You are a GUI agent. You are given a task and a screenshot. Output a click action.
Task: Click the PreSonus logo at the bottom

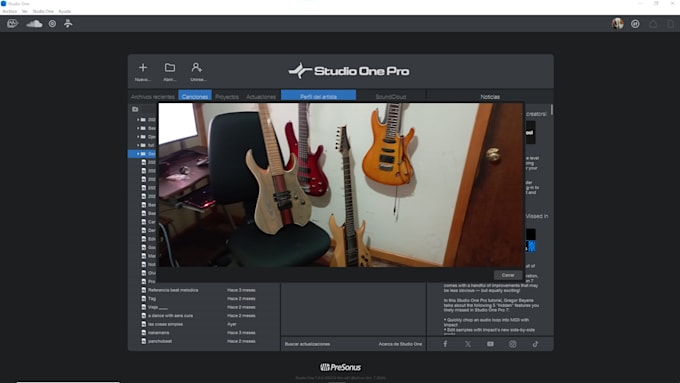pyautogui.click(x=340, y=367)
